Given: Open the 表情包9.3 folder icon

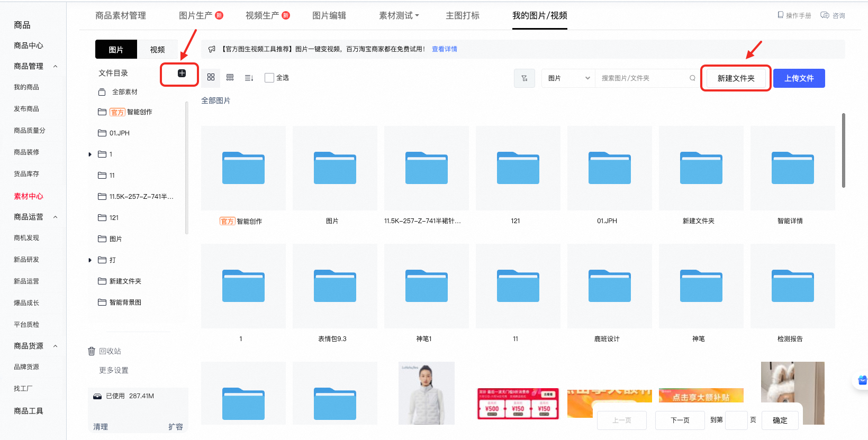Looking at the screenshot, I should (x=335, y=286).
